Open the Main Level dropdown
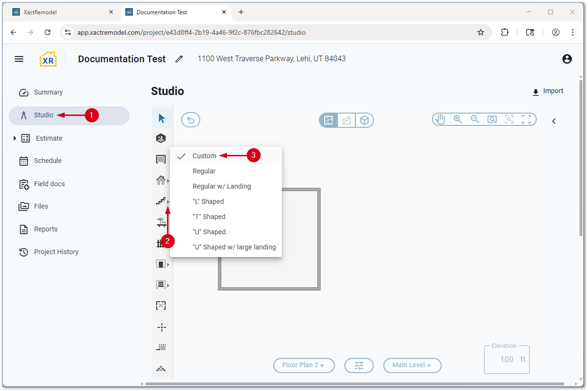Viewport: 588px width, 391px height. point(412,365)
